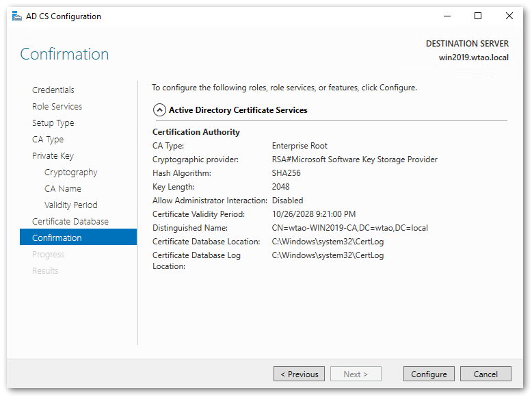Close the AD CS Configuration window
Image resolution: width=532 pixels, height=397 pixels.
[509, 16]
